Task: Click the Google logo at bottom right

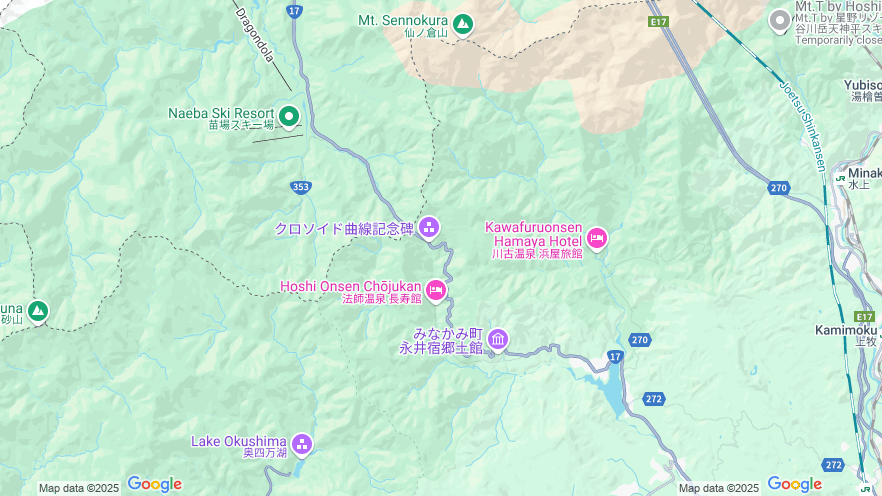Action: (795, 484)
